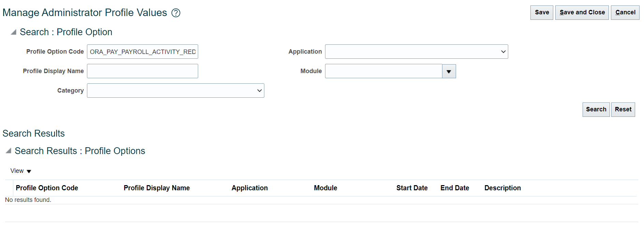The width and height of the screenshot is (644, 234).
Task: Click the Save and Close button
Action: pyautogui.click(x=582, y=12)
